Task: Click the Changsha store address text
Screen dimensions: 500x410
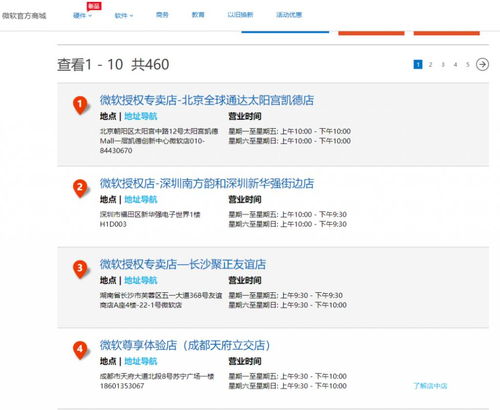Action: coord(161,300)
